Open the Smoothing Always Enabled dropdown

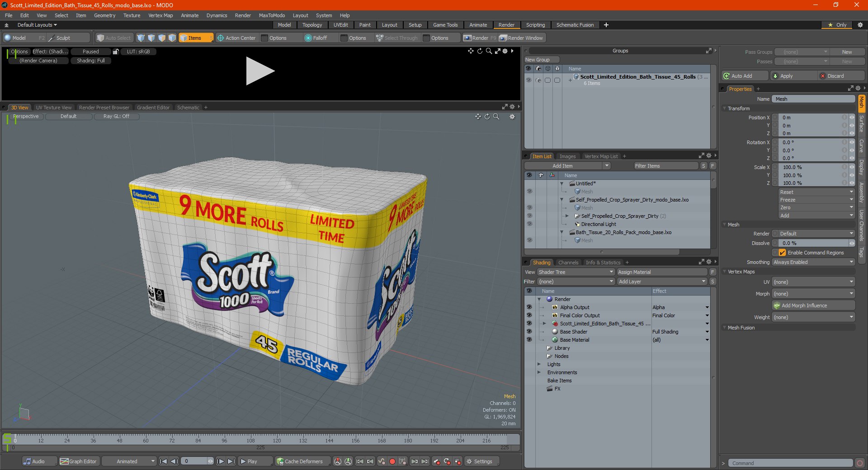point(813,262)
